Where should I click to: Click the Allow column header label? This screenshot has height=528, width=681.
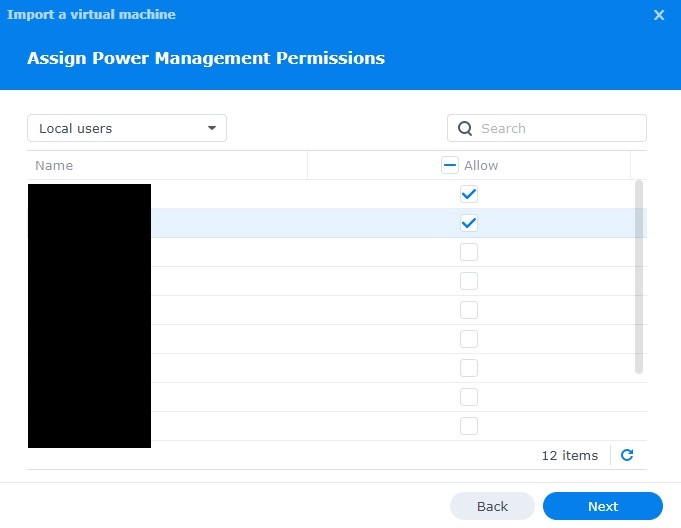(x=481, y=165)
